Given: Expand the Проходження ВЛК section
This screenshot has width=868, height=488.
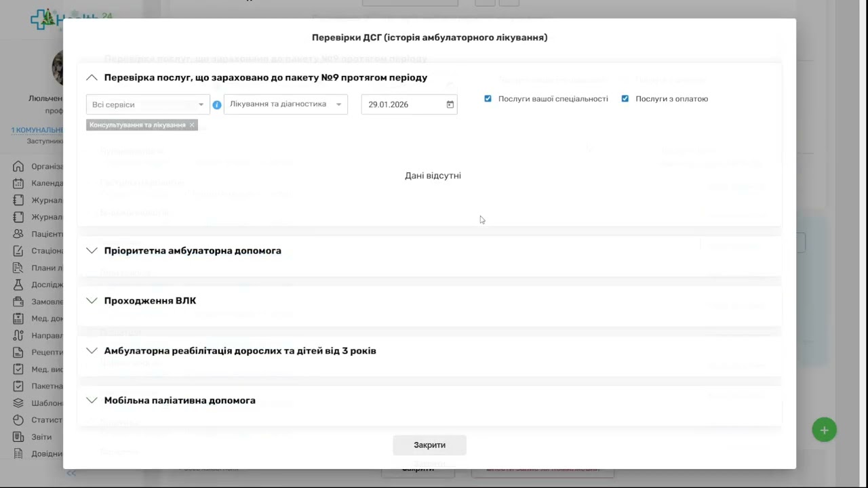Looking at the screenshot, I should pos(92,301).
